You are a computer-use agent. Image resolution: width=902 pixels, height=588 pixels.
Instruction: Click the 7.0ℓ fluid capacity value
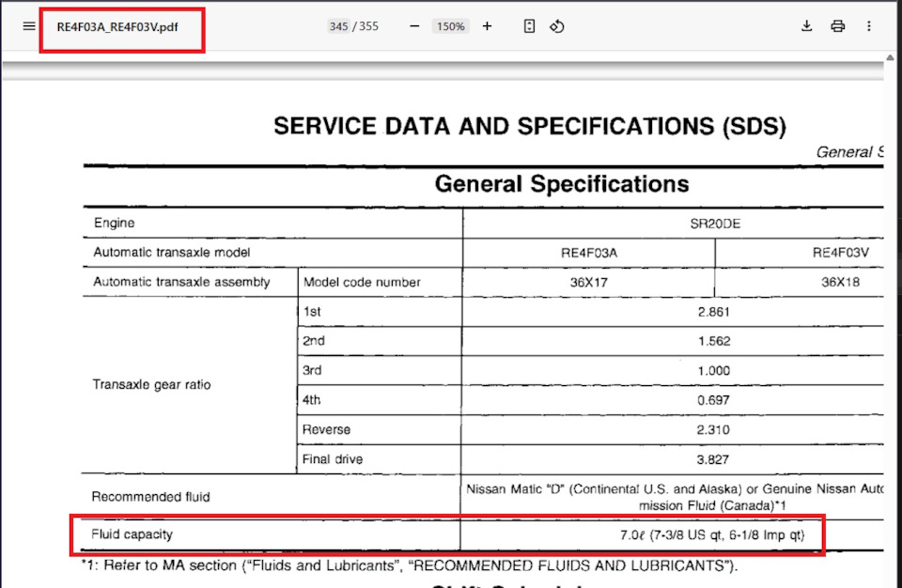(712, 535)
